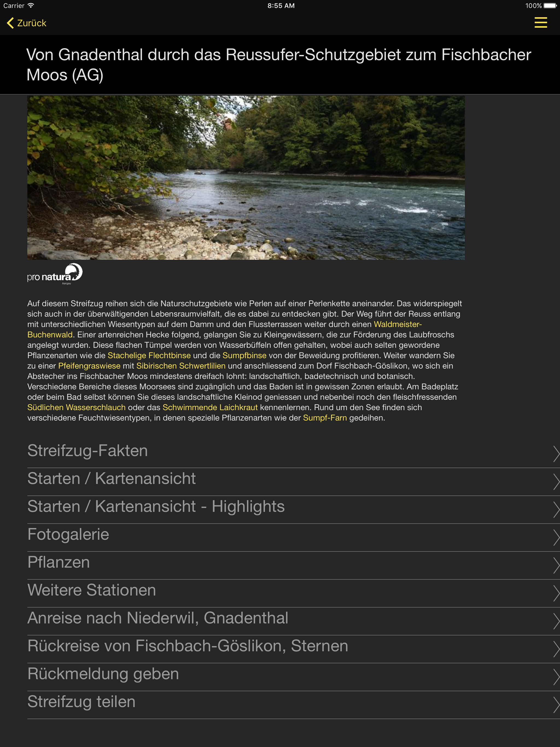The image size is (560, 747).
Task: Follow the Südlichen Wasserschlauch link
Action: (x=76, y=407)
